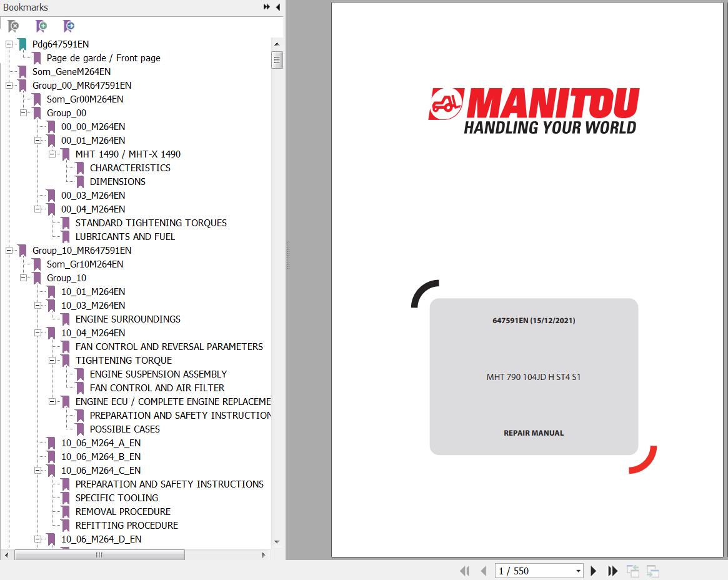Collapse the 10_03_M264EN node
The height and width of the screenshot is (580, 728).
click(x=37, y=305)
